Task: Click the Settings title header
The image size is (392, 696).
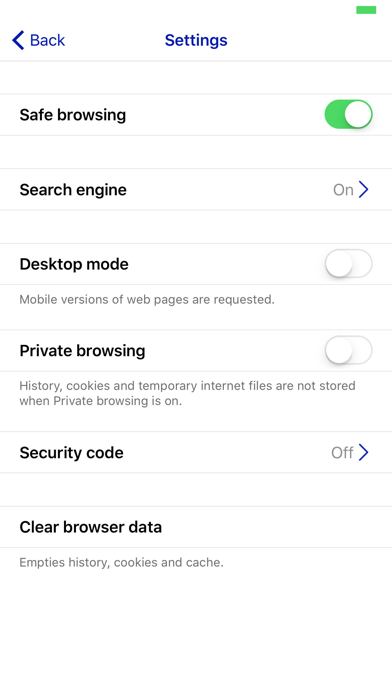Action: coord(196,40)
